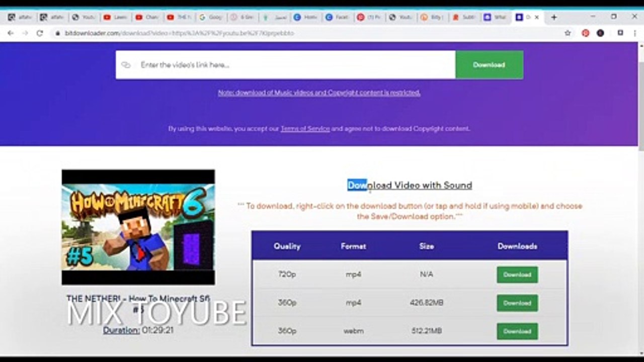Switch to the 'Hom' tab

pyautogui.click(x=306, y=17)
